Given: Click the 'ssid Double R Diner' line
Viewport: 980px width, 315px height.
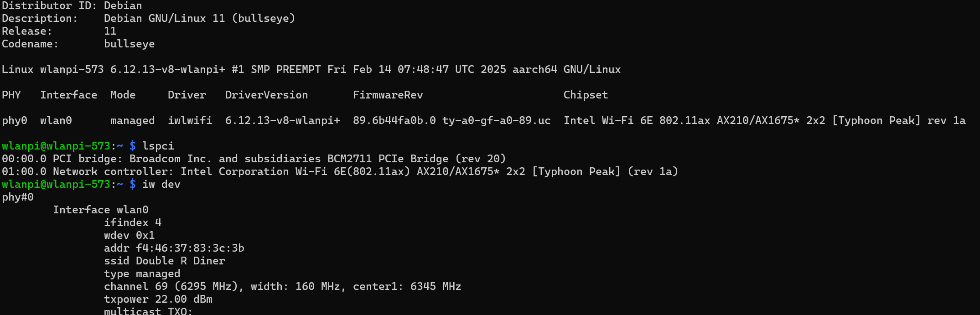Looking at the screenshot, I should point(165,261).
